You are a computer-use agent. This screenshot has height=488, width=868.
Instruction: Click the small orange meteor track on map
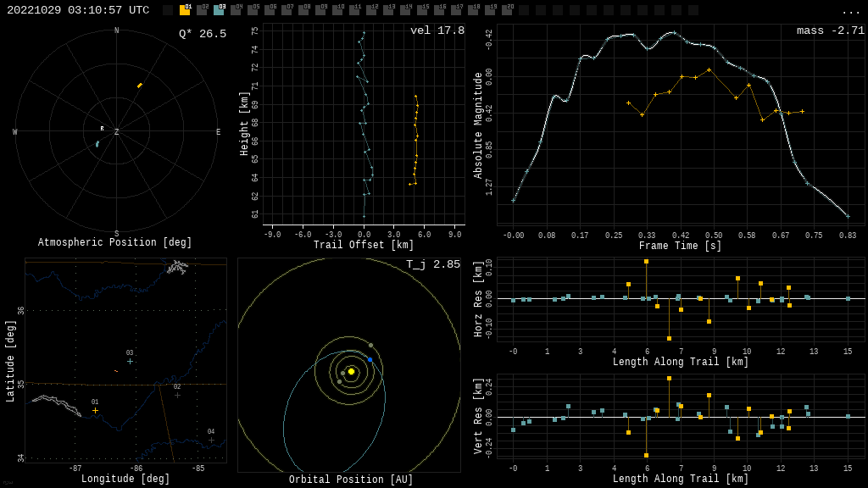116,371
